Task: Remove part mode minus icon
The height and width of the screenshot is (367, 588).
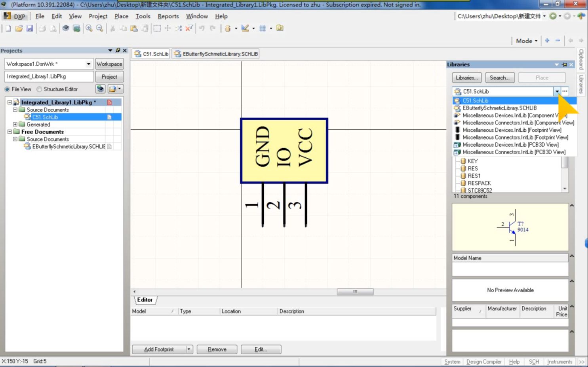Action: click(x=558, y=41)
